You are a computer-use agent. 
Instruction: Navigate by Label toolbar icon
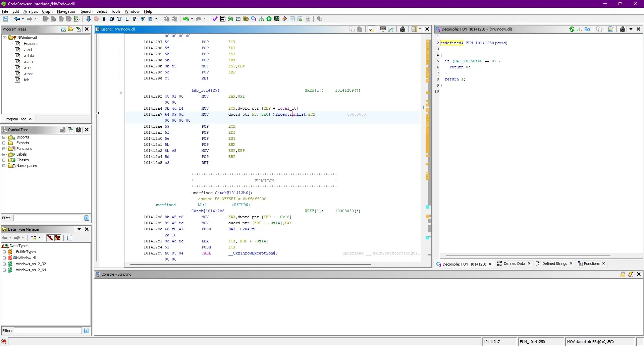pos(127,19)
